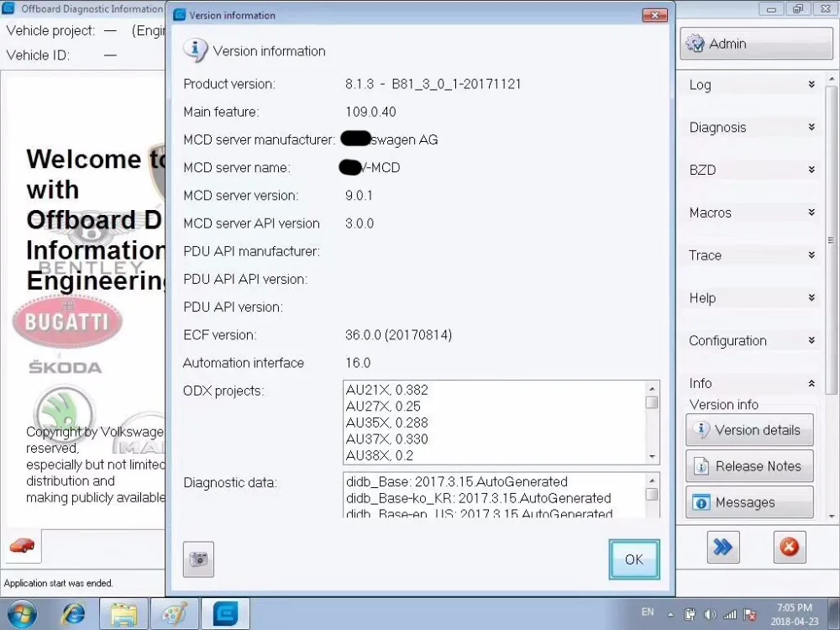The height and width of the screenshot is (630, 840).
Task: Click the network signal tray icon
Action: (730, 615)
